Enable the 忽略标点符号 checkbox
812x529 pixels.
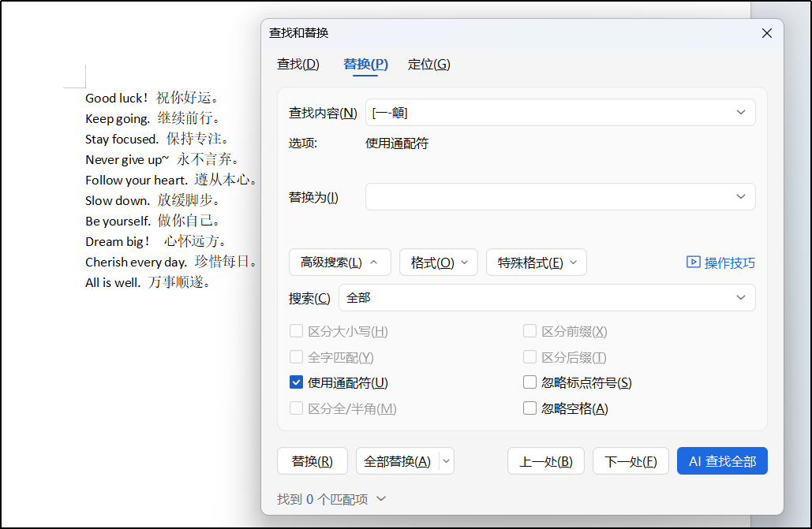pyautogui.click(x=530, y=383)
